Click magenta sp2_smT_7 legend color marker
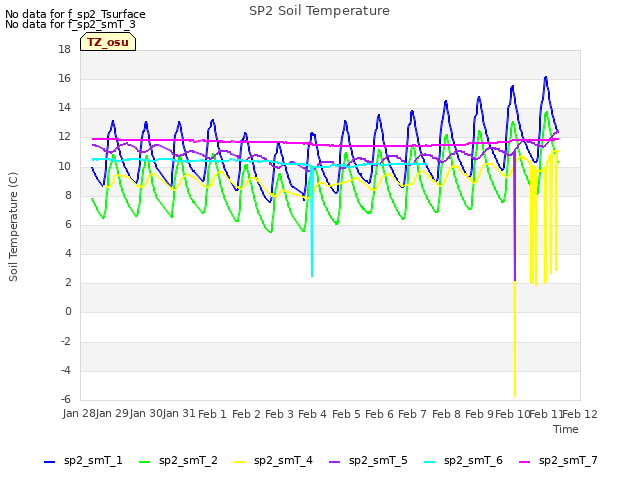Viewport: 640px width, 480px height. [524, 462]
